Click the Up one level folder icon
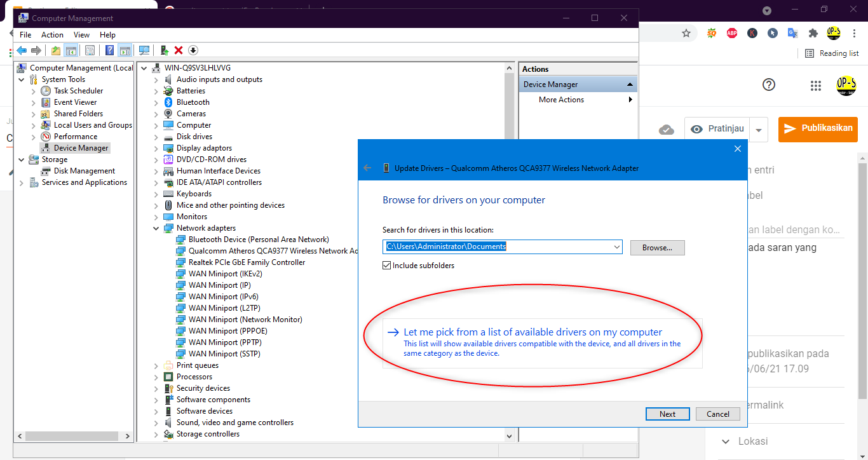 (56, 50)
